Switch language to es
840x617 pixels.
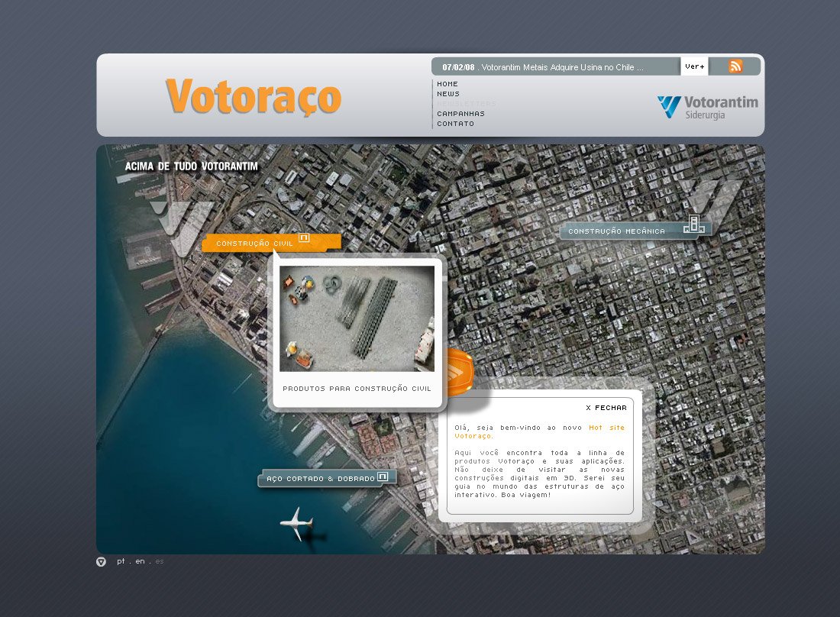point(159,561)
